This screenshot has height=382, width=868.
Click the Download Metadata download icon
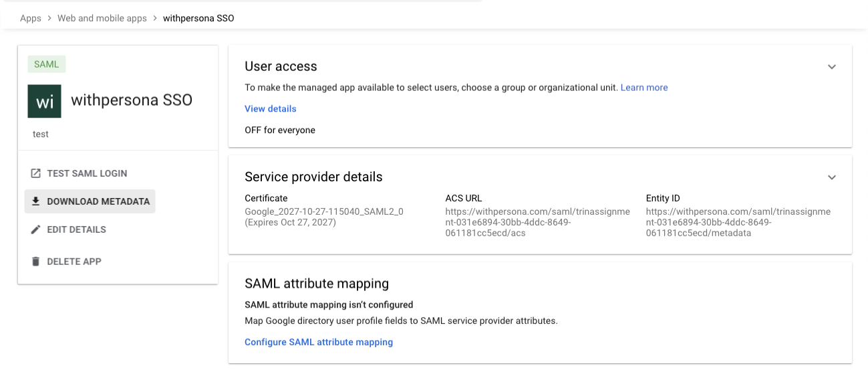coord(36,201)
